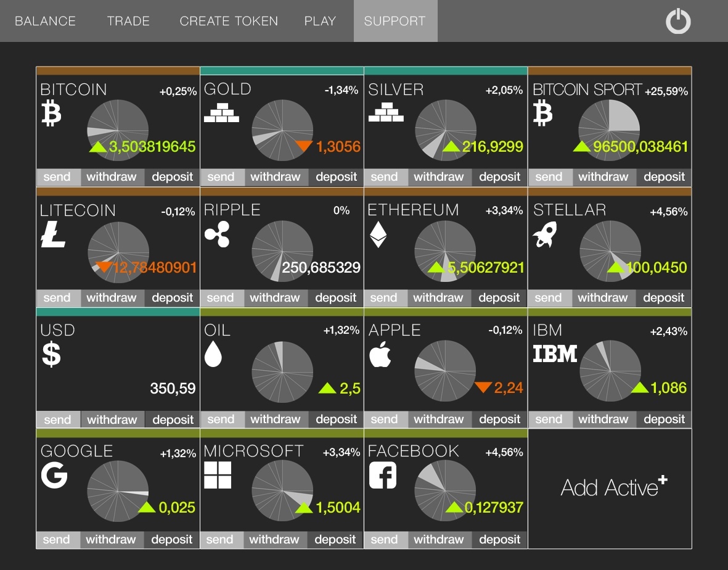Deposit into the Ripple card
Image resolution: width=728 pixels, height=570 pixels.
point(336,298)
